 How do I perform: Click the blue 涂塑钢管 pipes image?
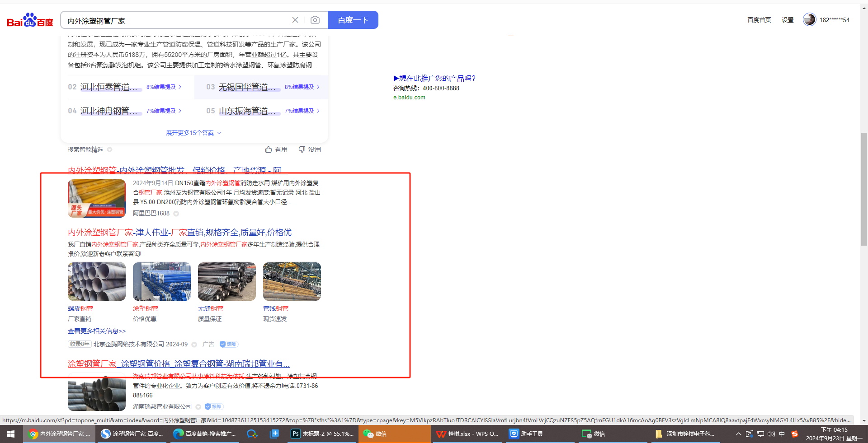(x=162, y=281)
